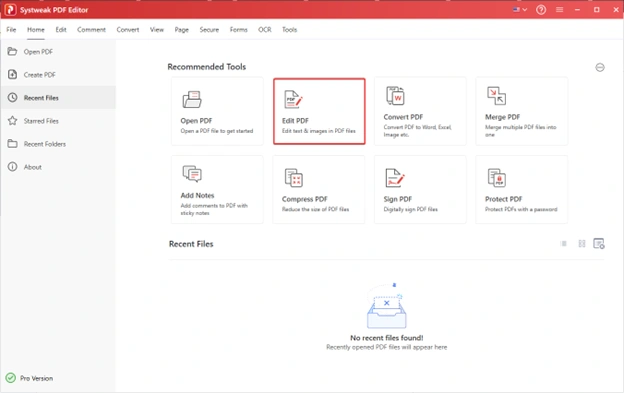
Task: Click the Recent Files clock icon
Action: [12, 97]
